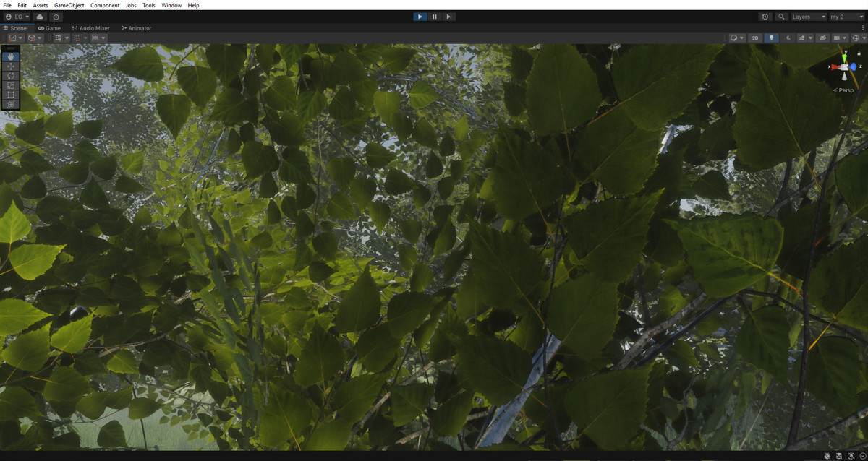Open the Unity search icon

[x=782, y=17]
